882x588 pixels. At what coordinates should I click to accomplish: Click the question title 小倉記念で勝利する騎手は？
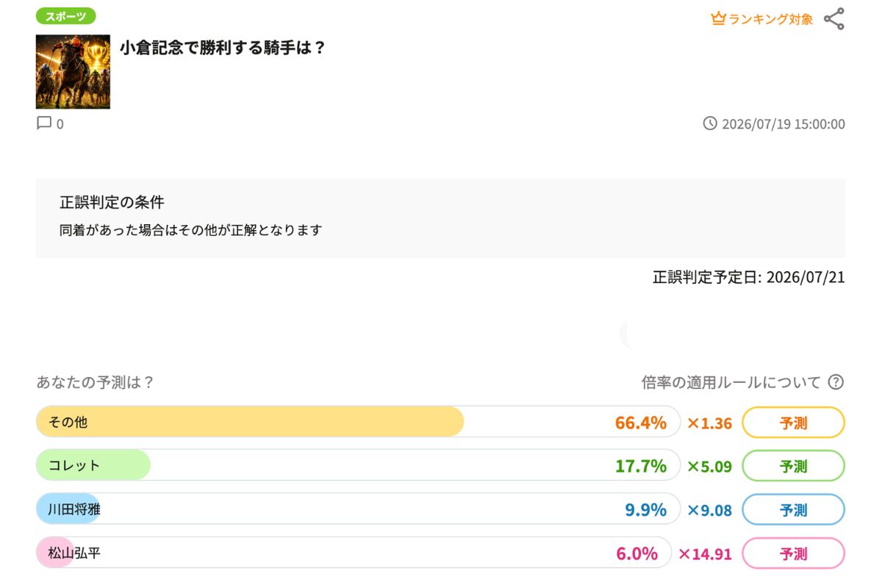(x=222, y=48)
